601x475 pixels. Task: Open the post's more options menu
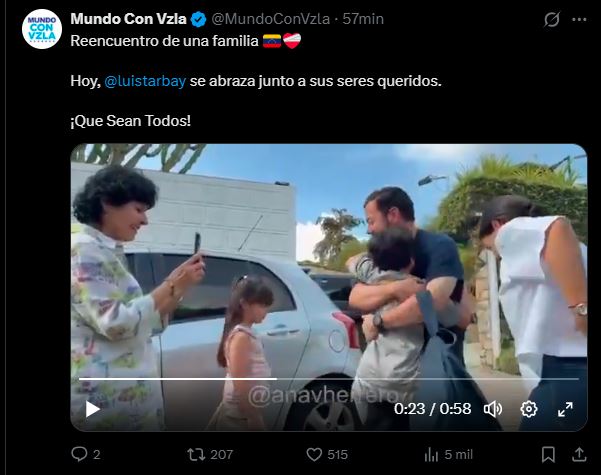point(580,20)
